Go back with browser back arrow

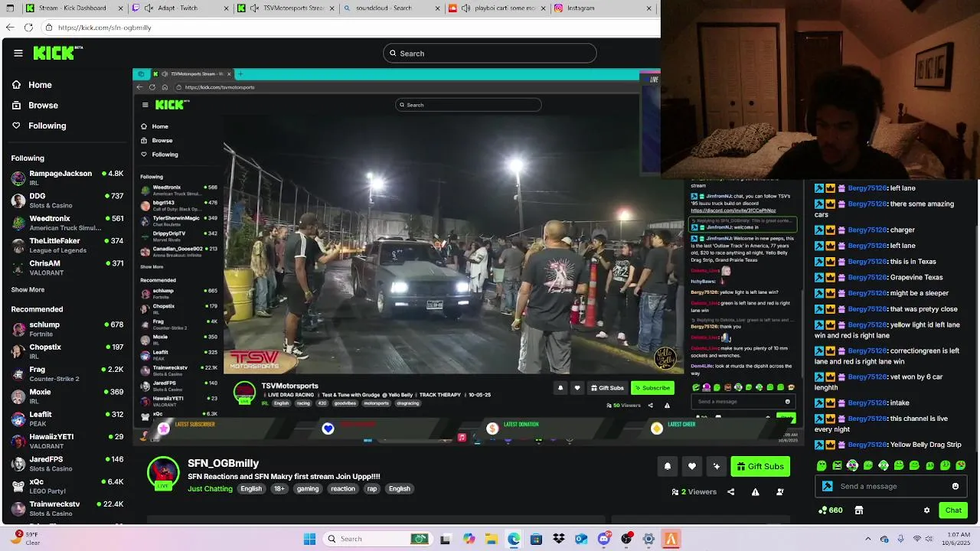pos(9,27)
